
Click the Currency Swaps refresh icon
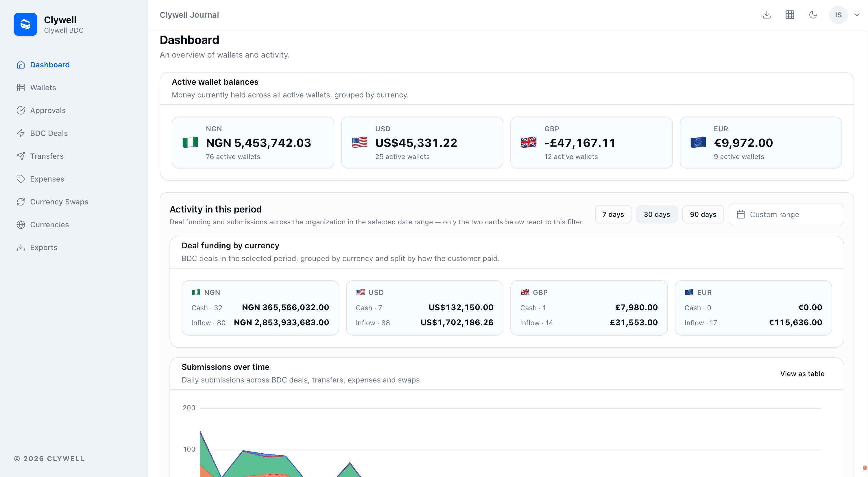pyautogui.click(x=21, y=202)
